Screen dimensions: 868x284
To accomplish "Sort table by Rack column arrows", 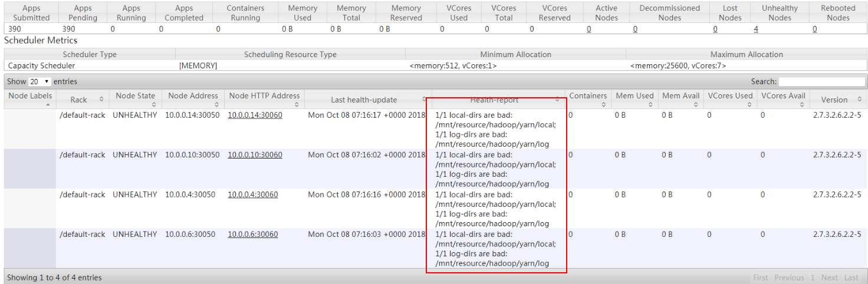I will point(101,100).
